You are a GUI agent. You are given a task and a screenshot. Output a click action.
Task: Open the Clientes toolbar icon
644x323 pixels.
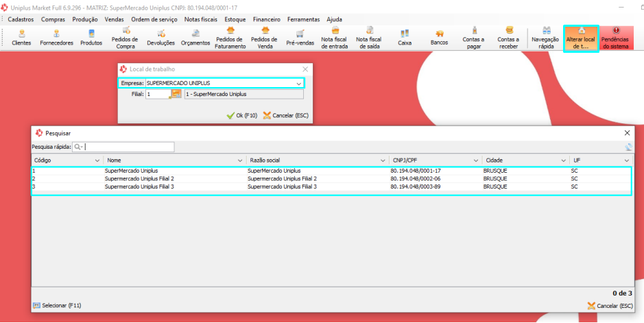click(21, 37)
